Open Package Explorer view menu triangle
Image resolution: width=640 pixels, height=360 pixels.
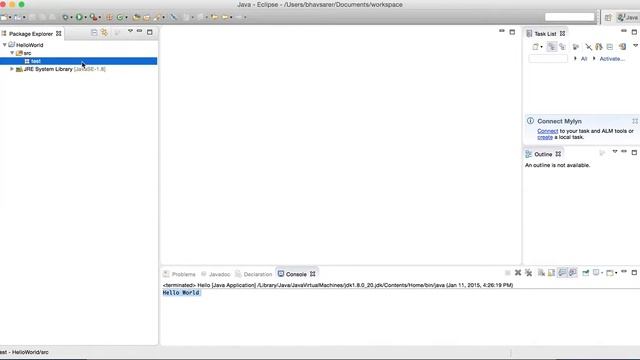click(x=130, y=31)
